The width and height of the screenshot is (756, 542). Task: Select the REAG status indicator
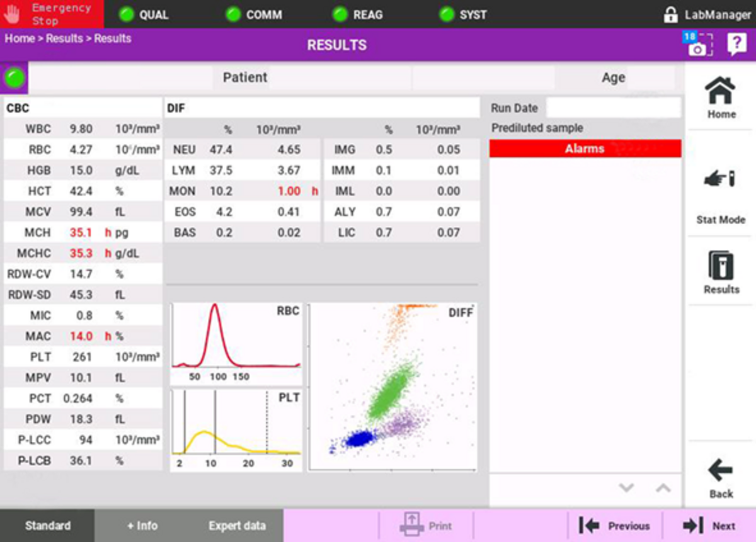click(x=339, y=14)
